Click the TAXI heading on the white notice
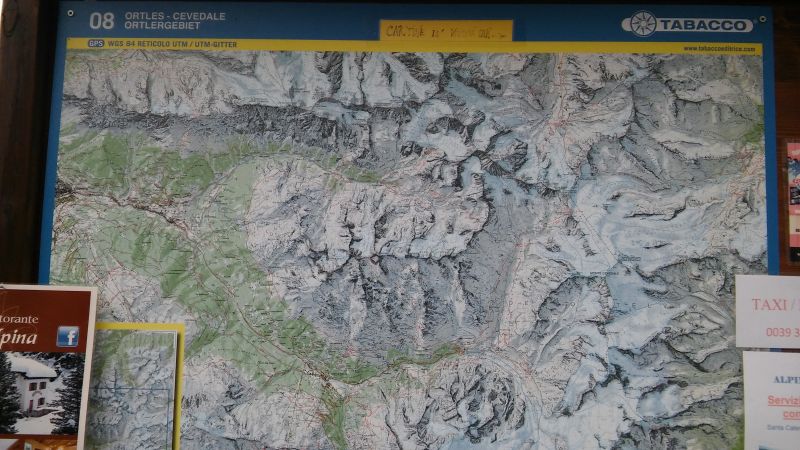 pos(769,305)
